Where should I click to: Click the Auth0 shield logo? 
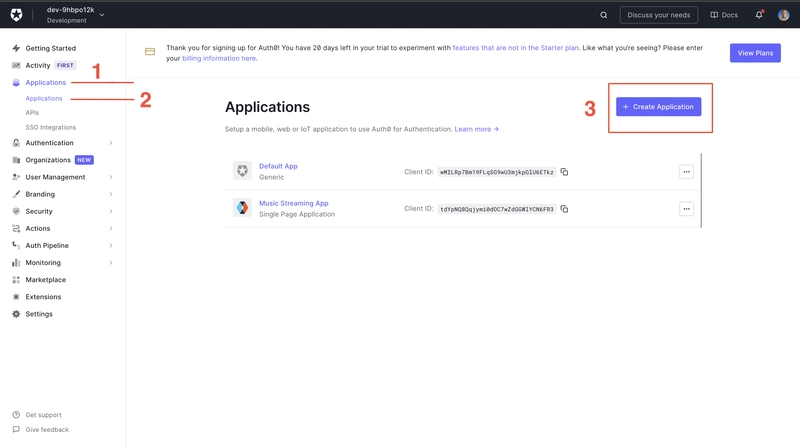(17, 15)
